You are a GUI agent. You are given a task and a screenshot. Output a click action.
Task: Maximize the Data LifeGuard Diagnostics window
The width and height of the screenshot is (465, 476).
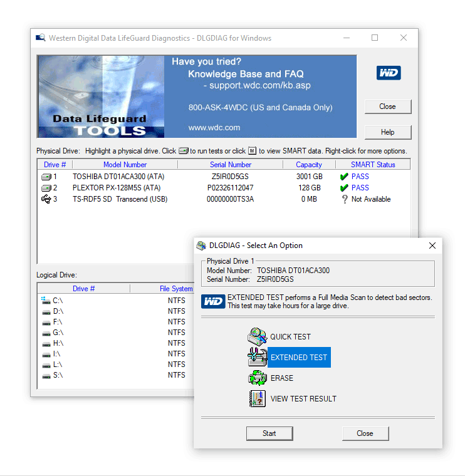375,38
